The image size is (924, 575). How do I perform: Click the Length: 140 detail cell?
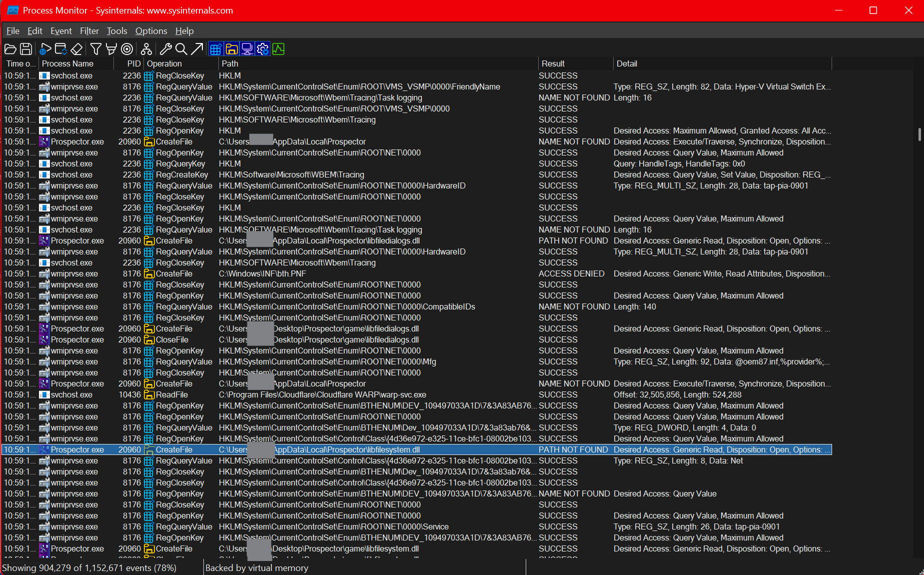[x=635, y=306]
